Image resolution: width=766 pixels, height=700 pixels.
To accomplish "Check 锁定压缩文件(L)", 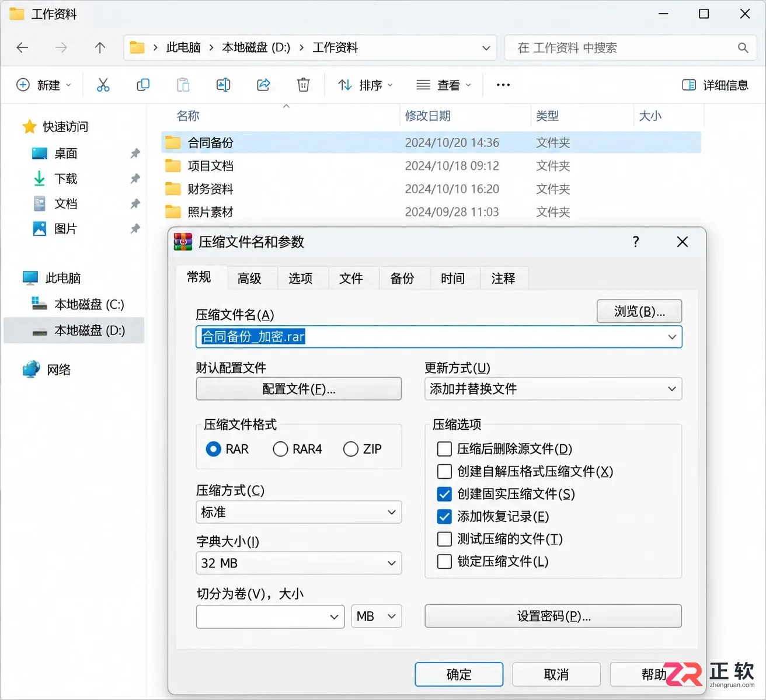I will point(444,562).
